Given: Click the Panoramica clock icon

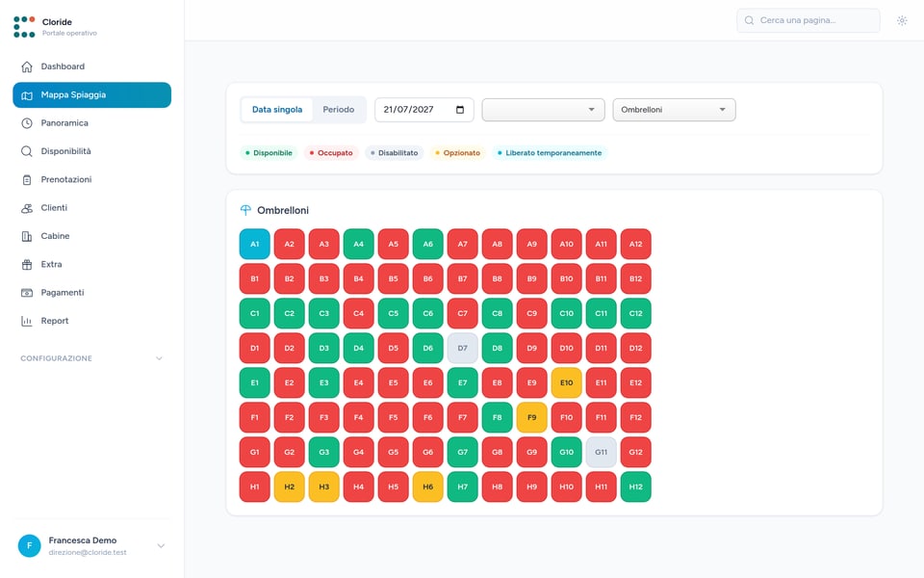Looking at the screenshot, I should pyautogui.click(x=27, y=123).
